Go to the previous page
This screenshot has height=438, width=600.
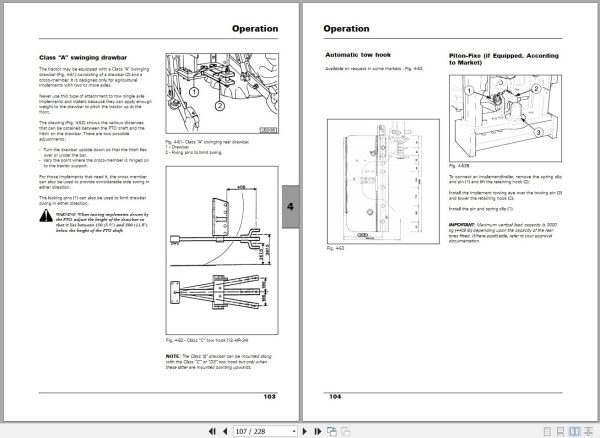[225, 431]
